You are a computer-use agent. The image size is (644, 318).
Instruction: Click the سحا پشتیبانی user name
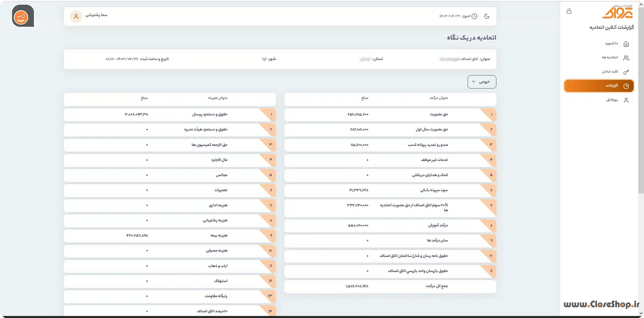click(x=96, y=15)
